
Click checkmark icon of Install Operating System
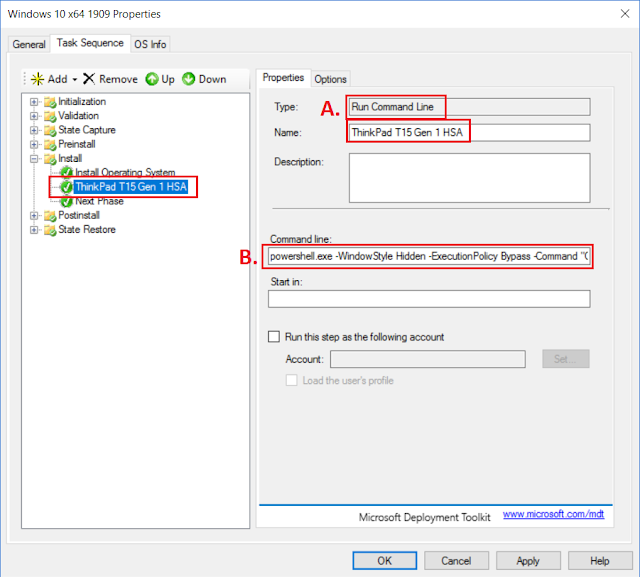(66, 172)
